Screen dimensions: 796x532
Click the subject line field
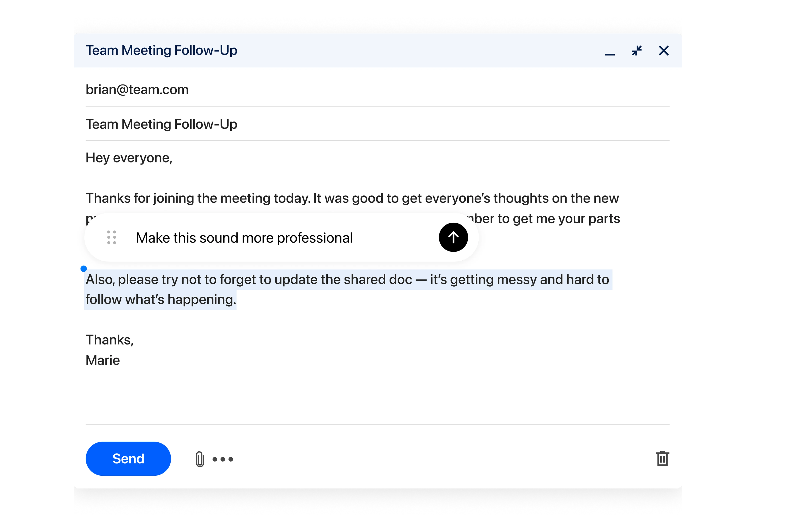[x=161, y=124]
